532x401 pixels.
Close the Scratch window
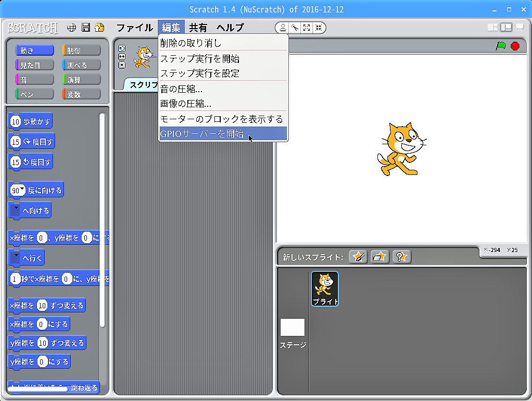[x=524, y=9]
